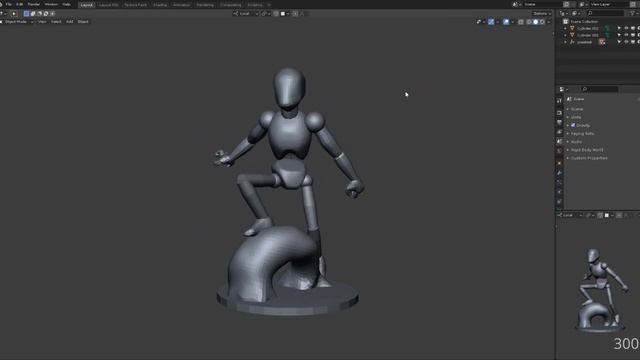Screen dimensions: 640x360
Task: Switch to the Shading workspace tab
Action: click(160, 5)
